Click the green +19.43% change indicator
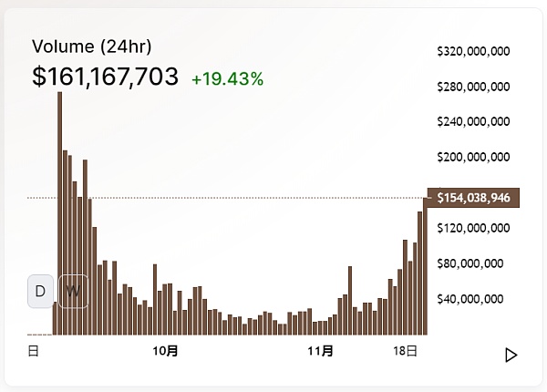The height and width of the screenshot is (392, 547). (x=227, y=79)
